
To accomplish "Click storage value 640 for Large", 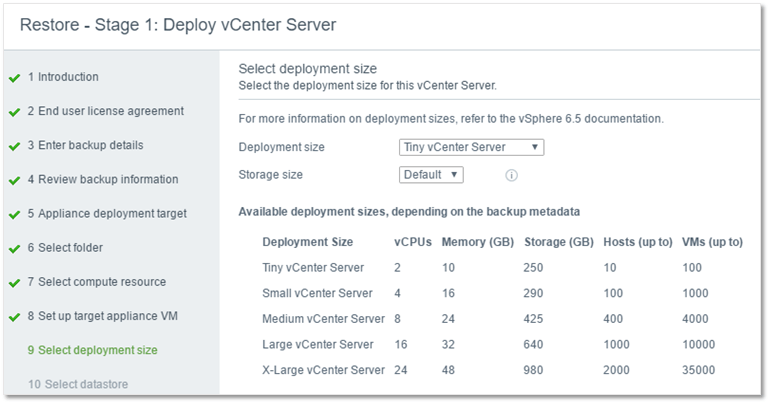I will pyautogui.click(x=533, y=345).
